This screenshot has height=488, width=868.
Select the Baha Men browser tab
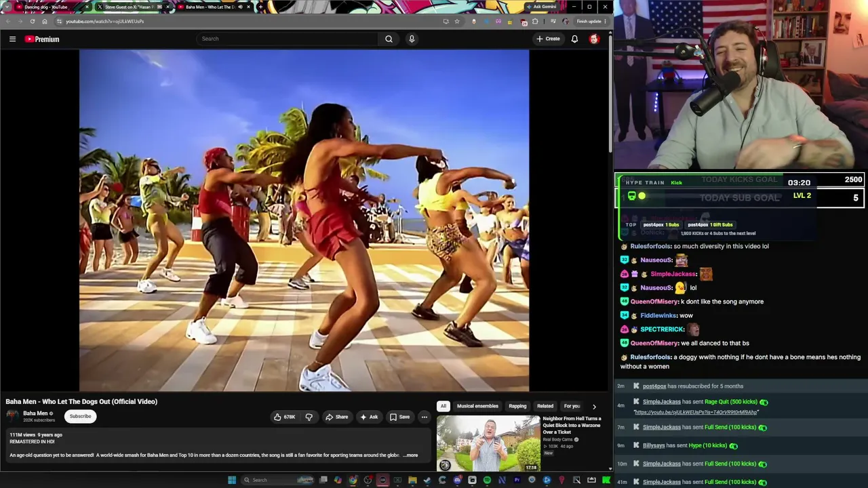(x=213, y=7)
